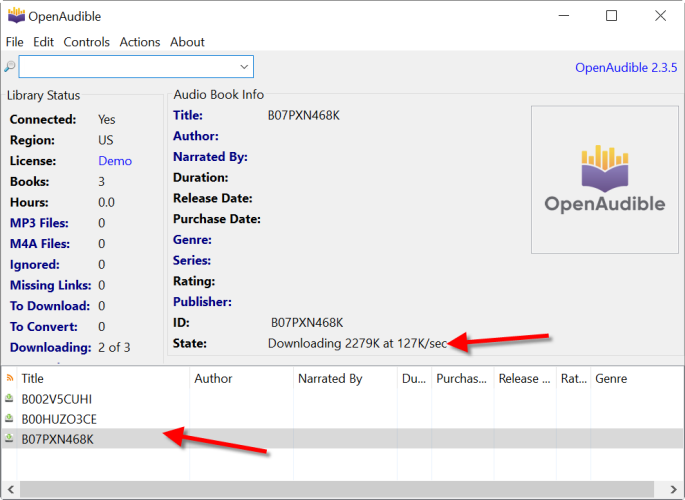
Task: Click the OpenAudible 2.3.5 version link
Action: coord(626,68)
